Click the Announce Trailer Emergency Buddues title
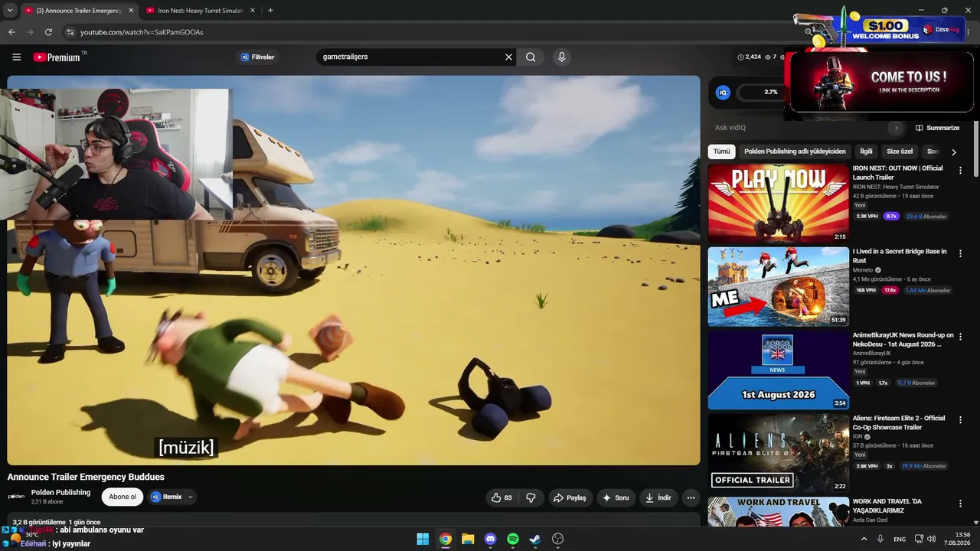The image size is (980, 551). 86,477
